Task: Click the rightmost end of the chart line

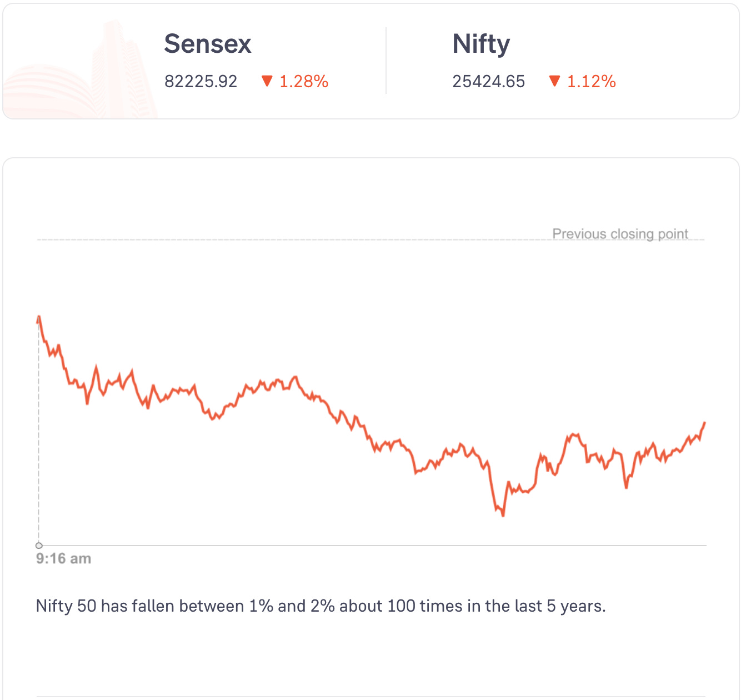Action: pos(704,423)
